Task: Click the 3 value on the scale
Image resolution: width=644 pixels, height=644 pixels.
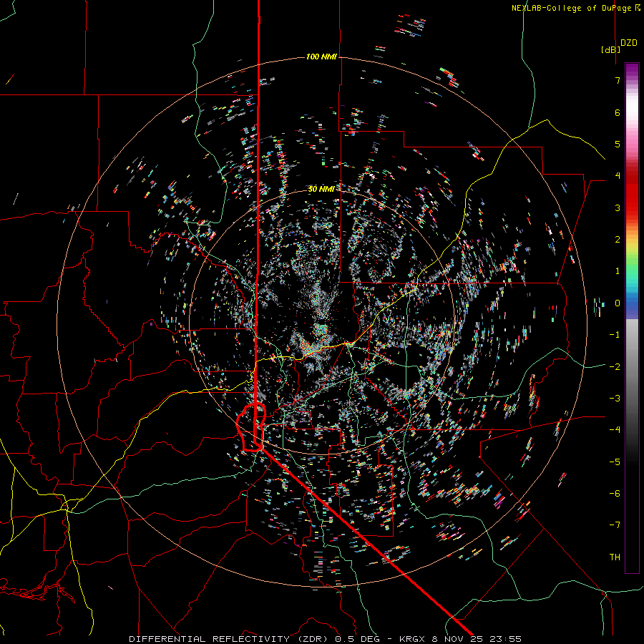Action: coord(618,208)
